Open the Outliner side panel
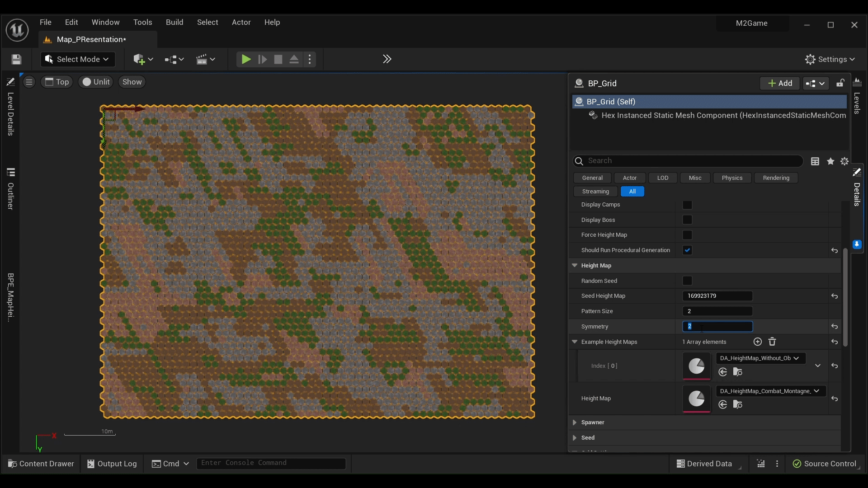Viewport: 868px width, 488px height. coord(10,189)
